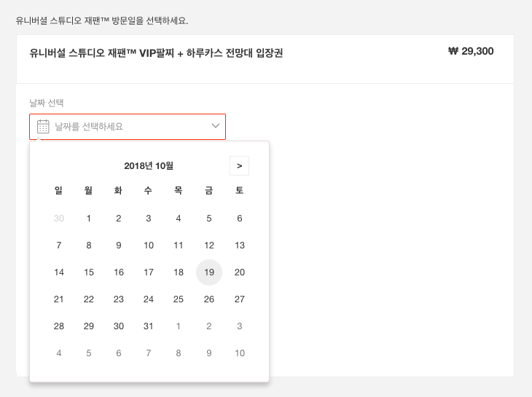The height and width of the screenshot is (397, 532).
Task: Pick October 1 on the calendar
Action: tap(89, 219)
